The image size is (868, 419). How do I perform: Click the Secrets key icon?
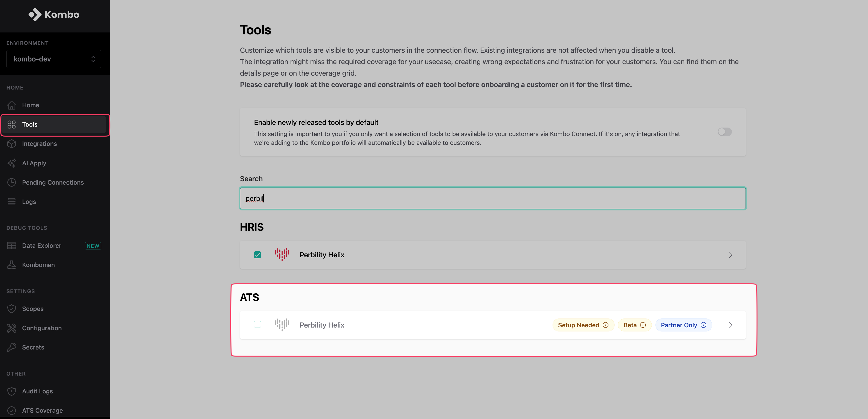[x=12, y=347]
